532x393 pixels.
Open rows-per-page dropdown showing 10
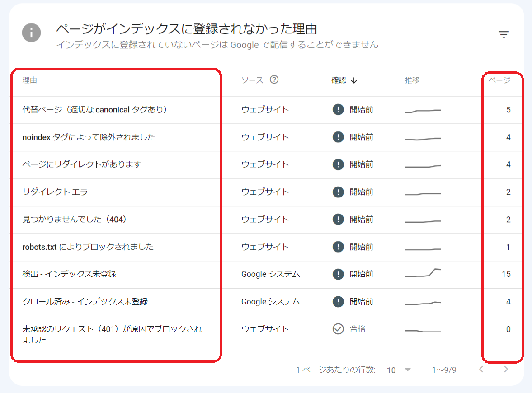tap(399, 370)
